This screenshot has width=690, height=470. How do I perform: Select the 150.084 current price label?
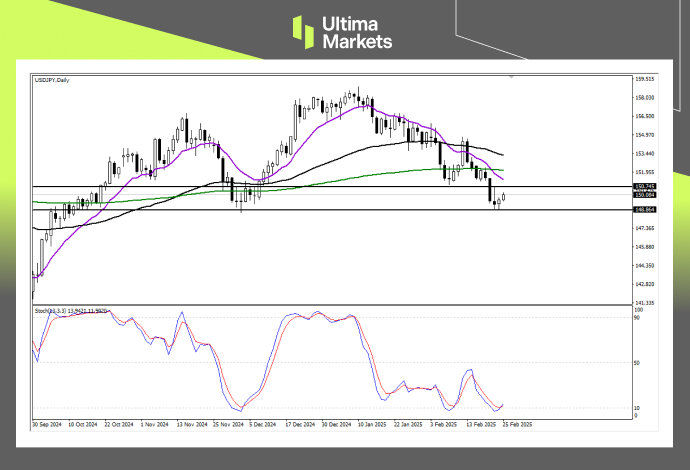click(643, 195)
